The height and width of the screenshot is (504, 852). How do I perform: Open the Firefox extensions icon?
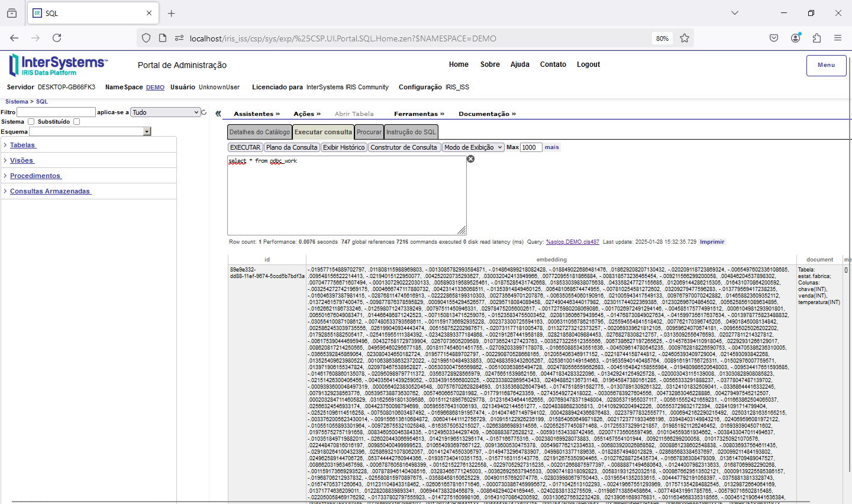816,38
